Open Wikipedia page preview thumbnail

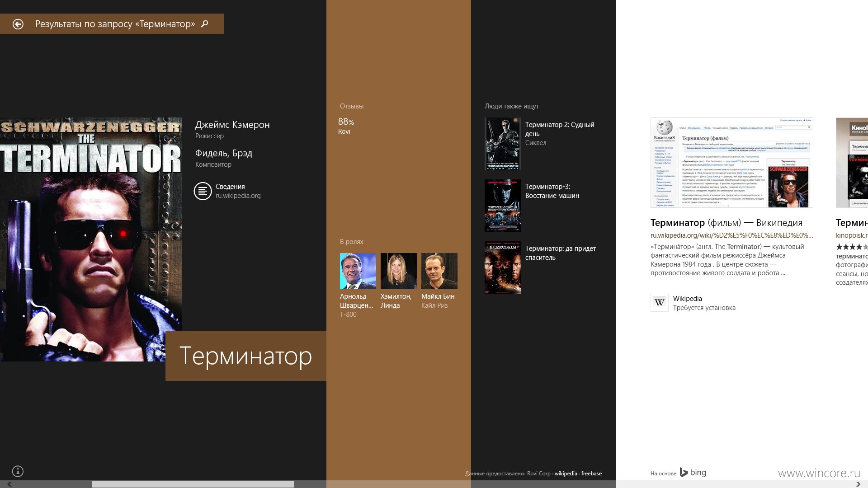(731, 163)
